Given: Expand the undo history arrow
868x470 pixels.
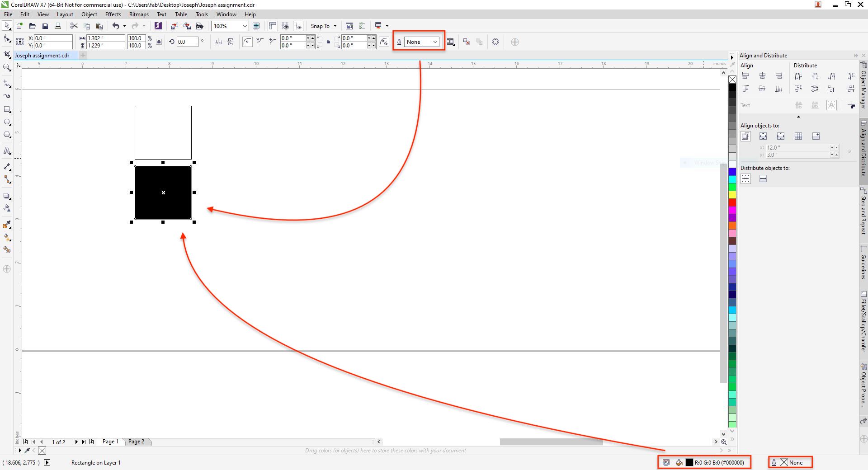Looking at the screenshot, I should pyautogui.click(x=124, y=26).
